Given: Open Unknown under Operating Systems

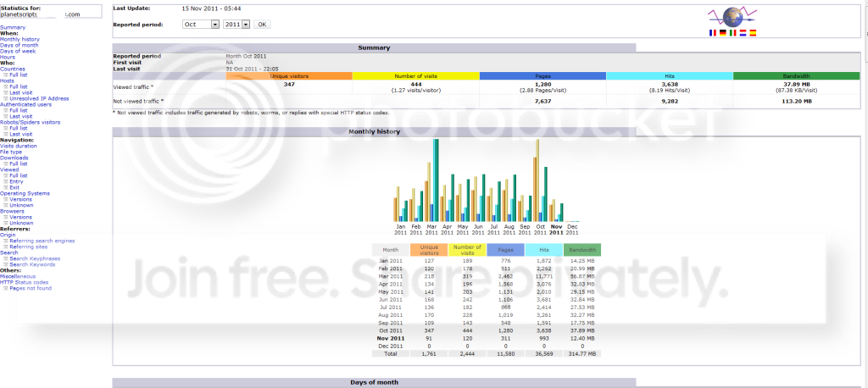Looking at the screenshot, I should point(21,205).
